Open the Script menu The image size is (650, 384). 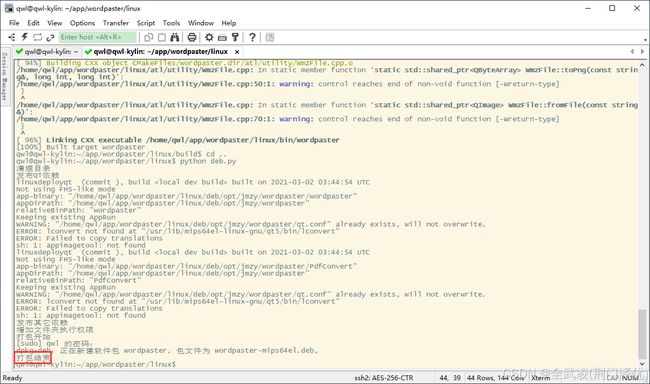[146, 23]
